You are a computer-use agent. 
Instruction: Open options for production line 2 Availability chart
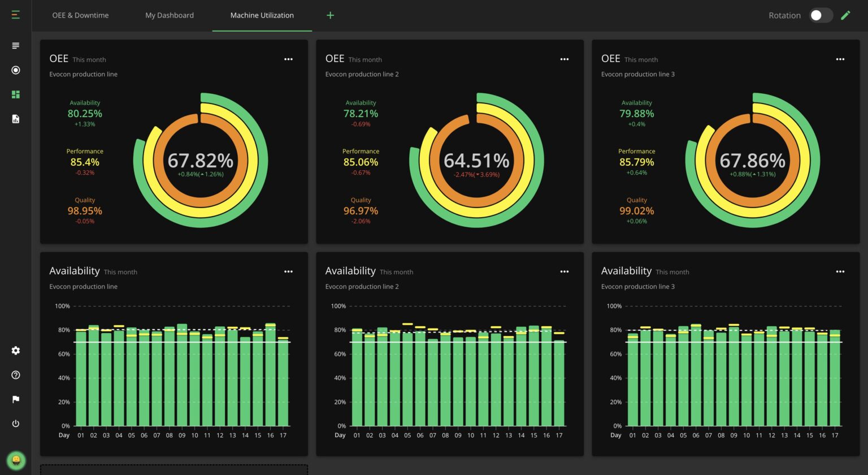(x=564, y=272)
